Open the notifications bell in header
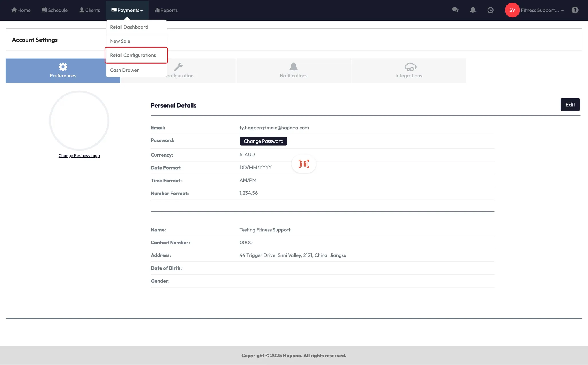The image size is (588, 365). click(x=473, y=10)
